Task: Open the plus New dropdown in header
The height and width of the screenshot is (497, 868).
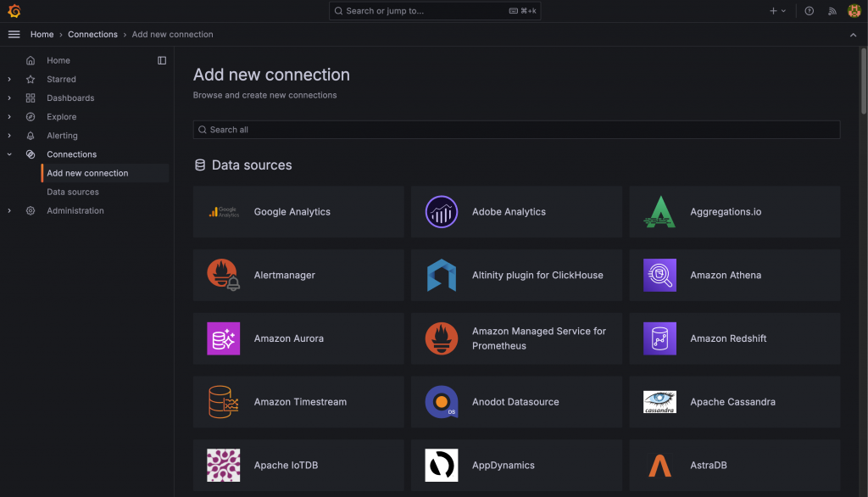Action: (778, 11)
